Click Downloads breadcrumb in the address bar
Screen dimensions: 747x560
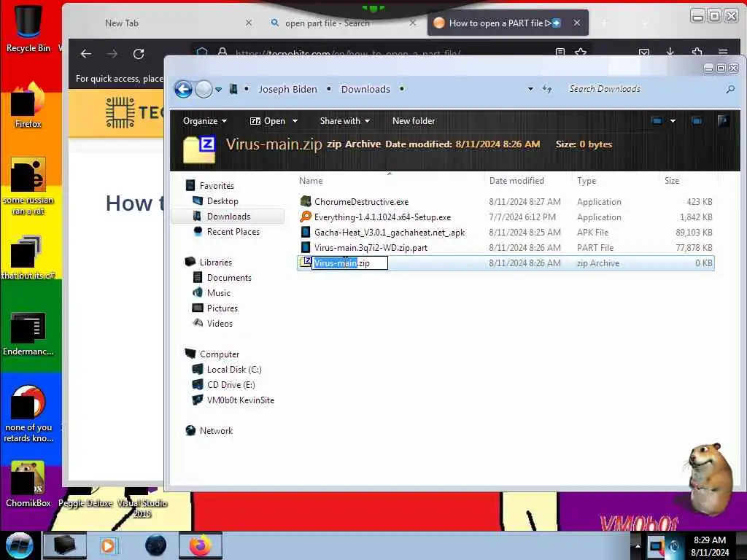tap(365, 89)
